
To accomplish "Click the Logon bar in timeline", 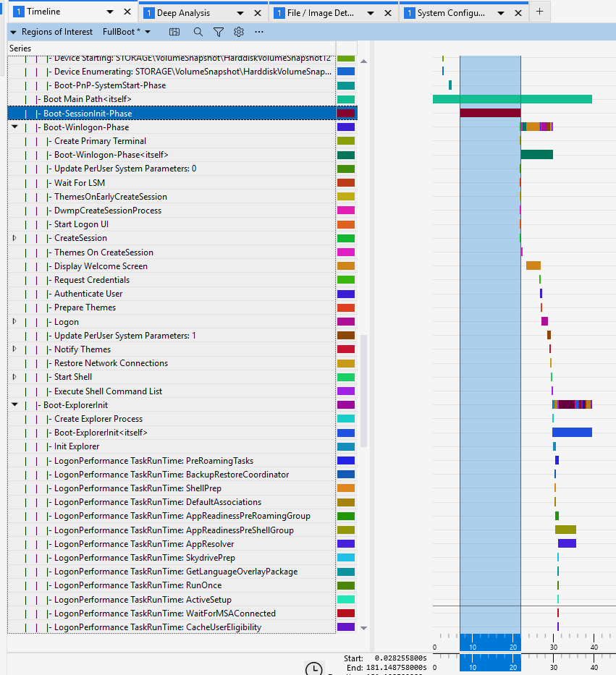I will 544,321.
